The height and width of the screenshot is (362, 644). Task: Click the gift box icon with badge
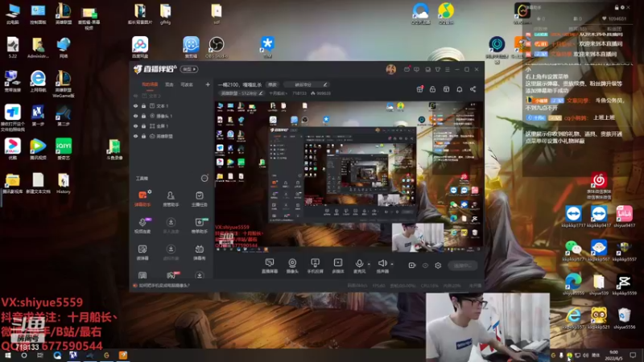coord(419,89)
